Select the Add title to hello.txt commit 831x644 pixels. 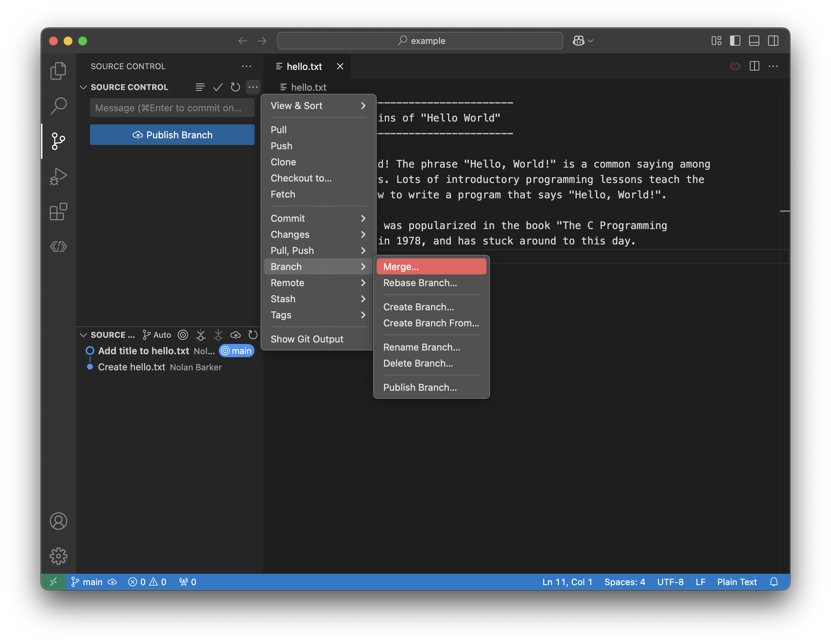(169, 351)
